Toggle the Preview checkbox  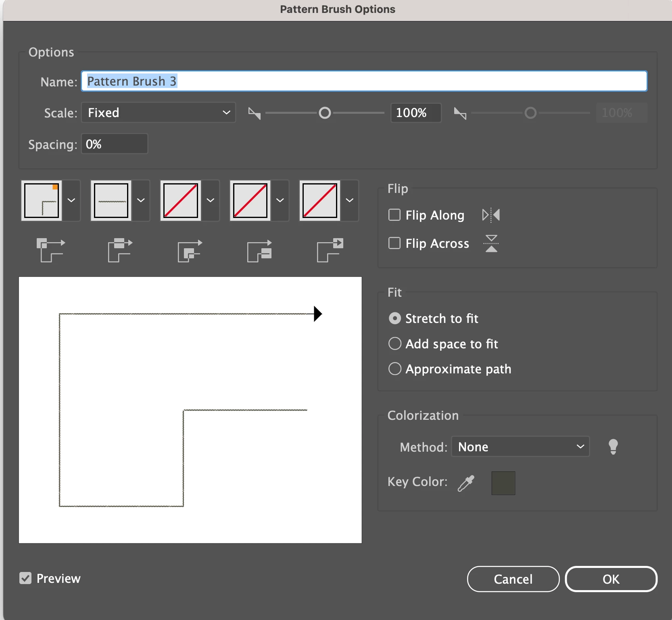click(x=25, y=578)
